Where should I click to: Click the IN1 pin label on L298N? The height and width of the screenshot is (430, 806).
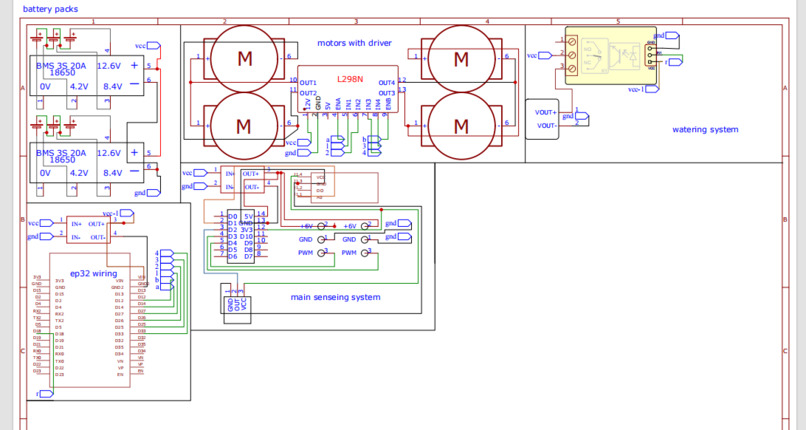(348, 104)
